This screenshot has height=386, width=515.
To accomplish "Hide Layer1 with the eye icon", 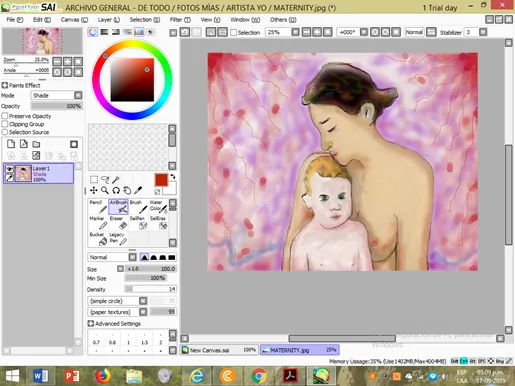I will pos(9,169).
